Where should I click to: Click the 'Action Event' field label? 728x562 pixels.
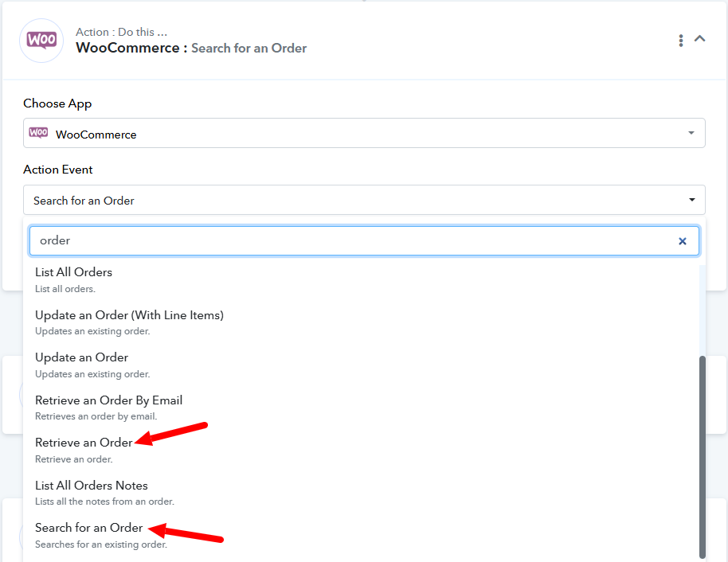[58, 170]
